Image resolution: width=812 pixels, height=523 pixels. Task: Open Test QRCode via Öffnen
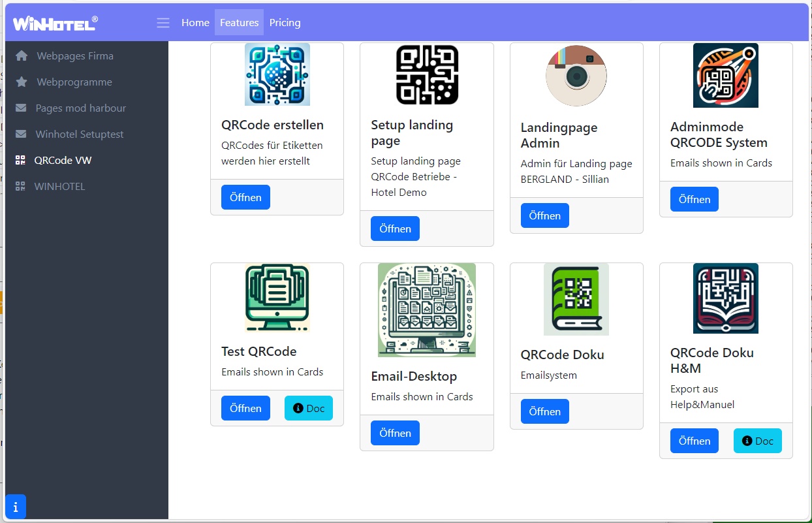[x=245, y=408]
